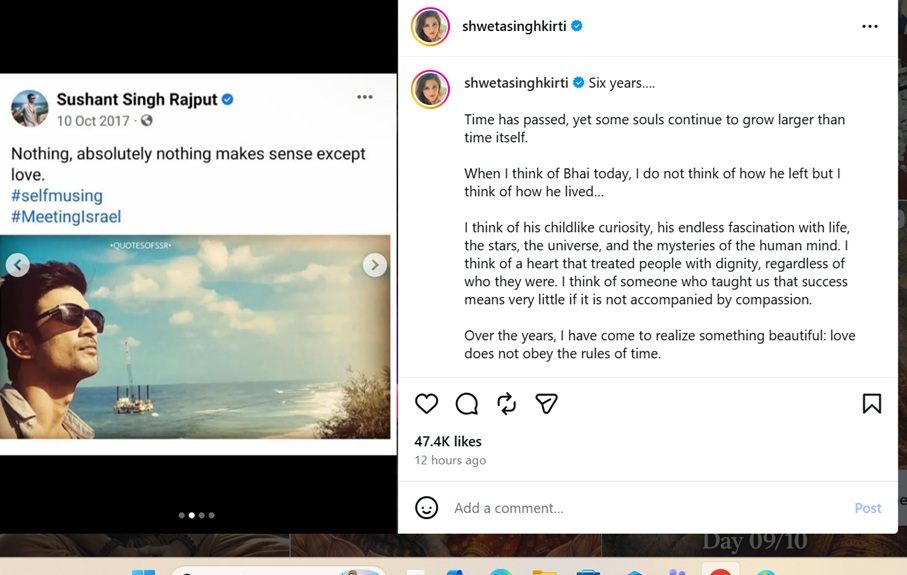Open the #MeetingIsrael hashtag

(66, 216)
